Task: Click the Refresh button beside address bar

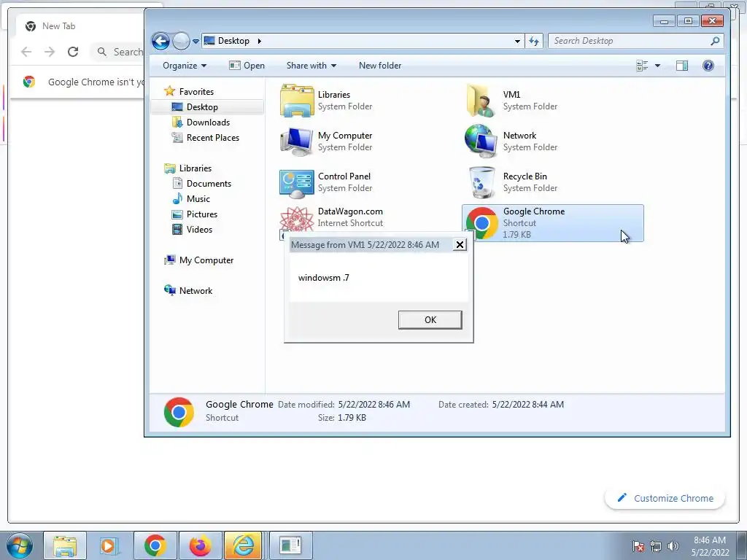Action: pyautogui.click(x=533, y=42)
